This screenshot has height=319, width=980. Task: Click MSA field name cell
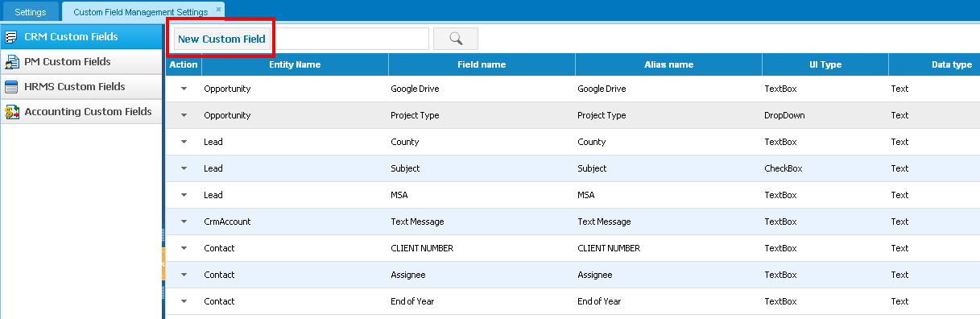pos(482,195)
